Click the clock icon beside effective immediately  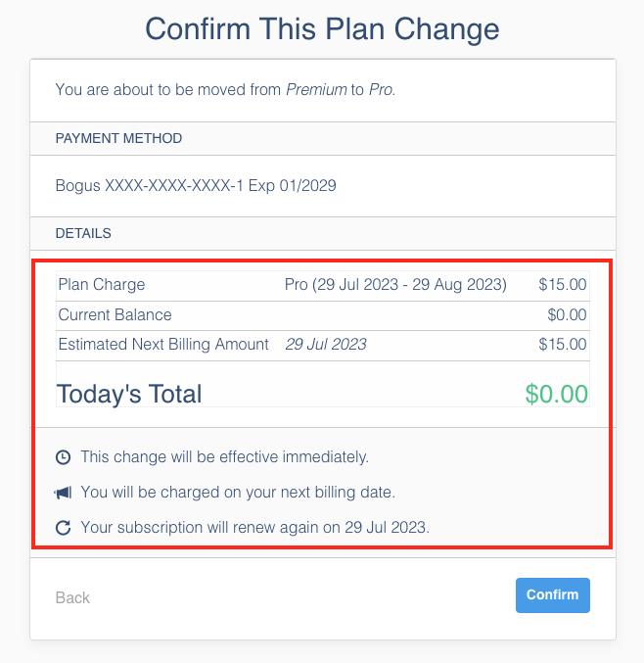[63, 457]
